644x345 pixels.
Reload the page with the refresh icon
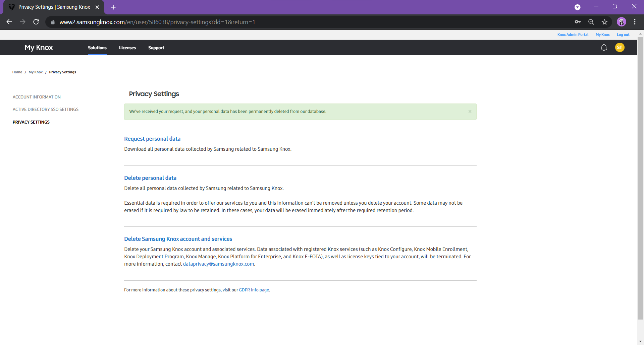point(36,22)
